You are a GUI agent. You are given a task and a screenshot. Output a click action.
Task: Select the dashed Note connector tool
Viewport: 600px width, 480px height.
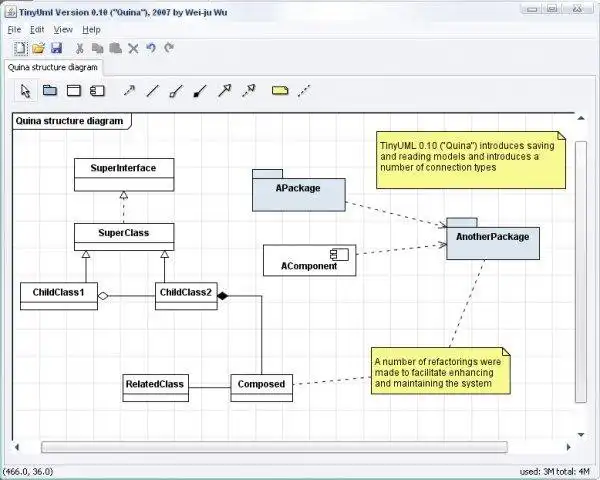tap(304, 91)
